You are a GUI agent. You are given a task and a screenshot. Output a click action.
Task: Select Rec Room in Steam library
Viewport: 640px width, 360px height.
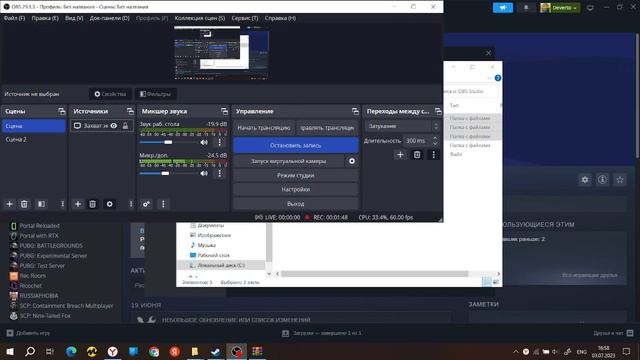pos(32,276)
